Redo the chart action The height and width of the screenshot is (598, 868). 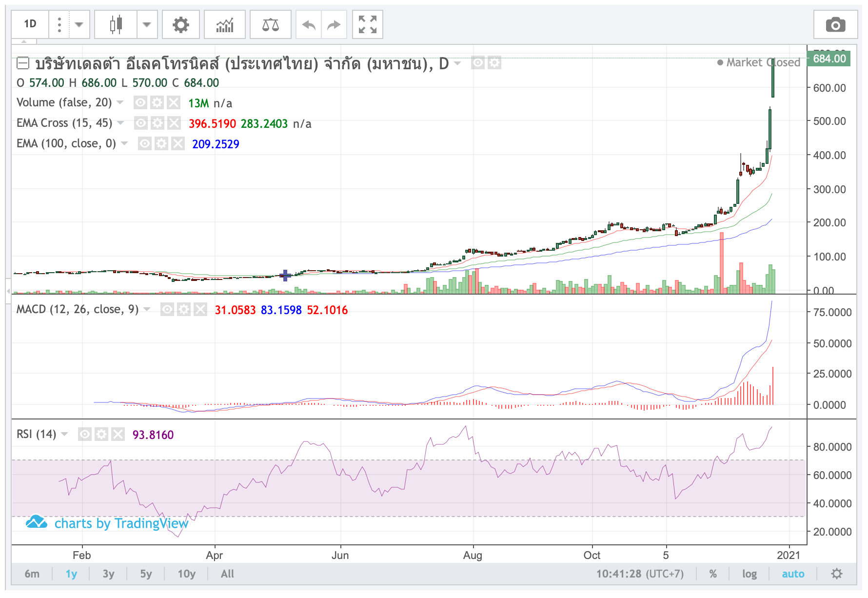(334, 24)
